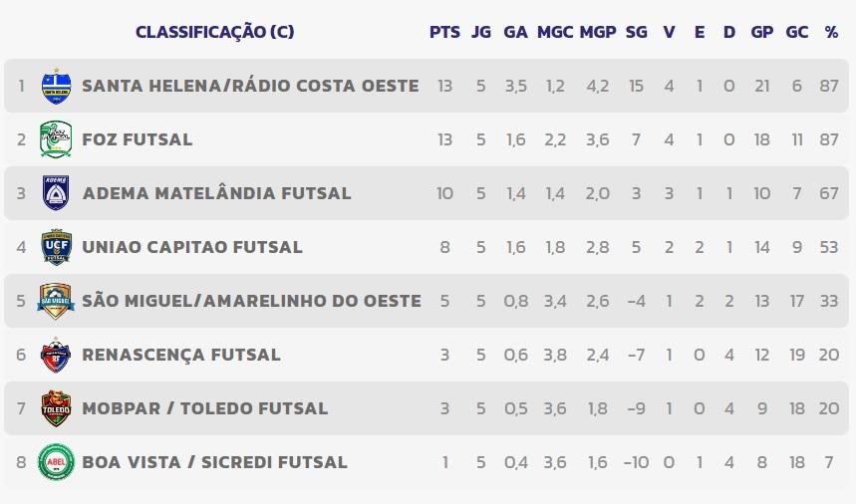The width and height of the screenshot is (856, 504).
Task: Click the Renascença Futsal team logo
Action: click(x=56, y=355)
